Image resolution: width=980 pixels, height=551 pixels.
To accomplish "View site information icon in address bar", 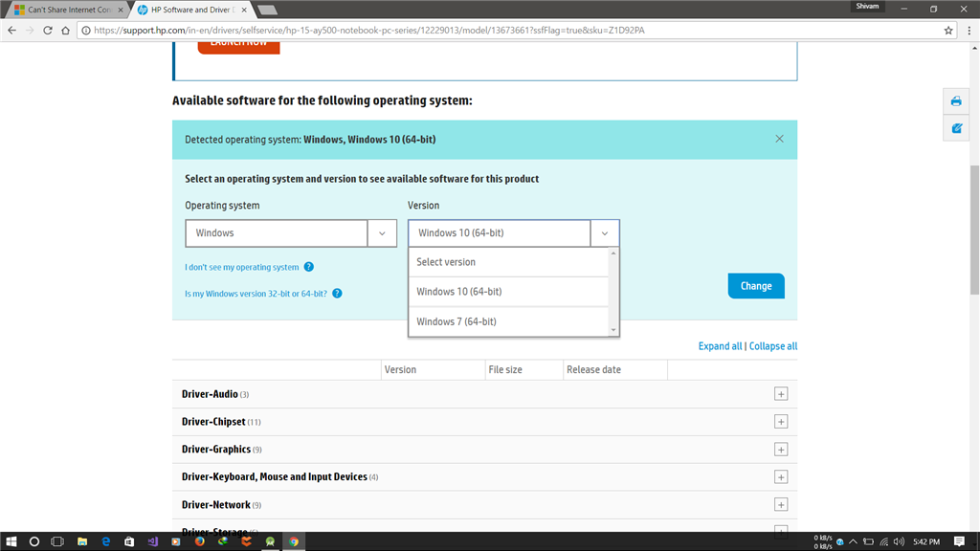I will click(86, 30).
